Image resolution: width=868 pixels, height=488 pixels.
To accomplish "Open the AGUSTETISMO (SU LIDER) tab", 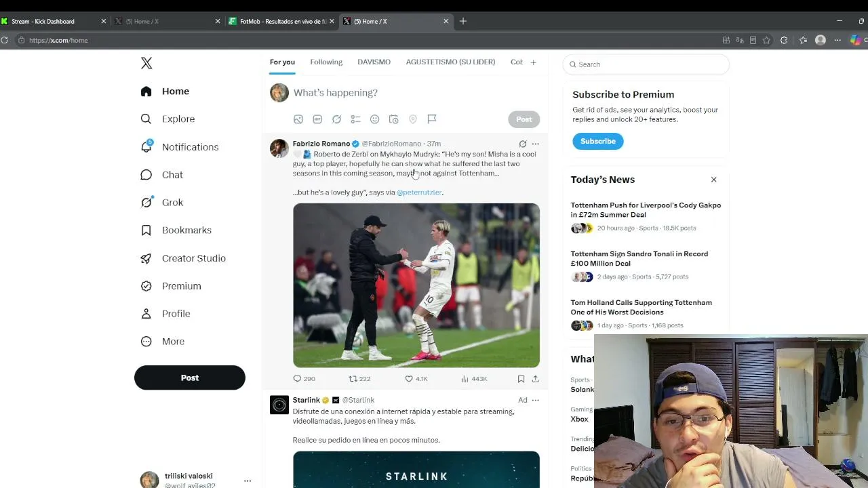I will click(x=450, y=62).
